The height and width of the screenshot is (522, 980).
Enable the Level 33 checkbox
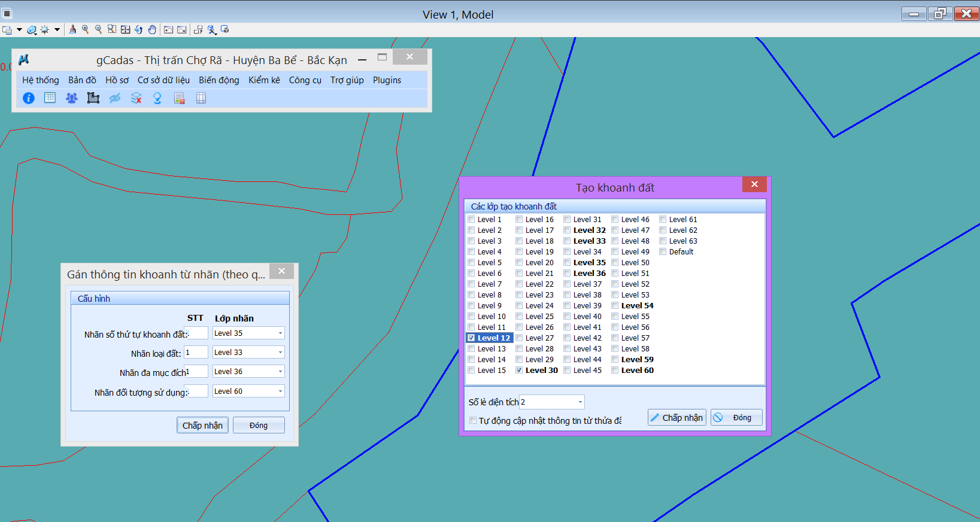(567, 241)
